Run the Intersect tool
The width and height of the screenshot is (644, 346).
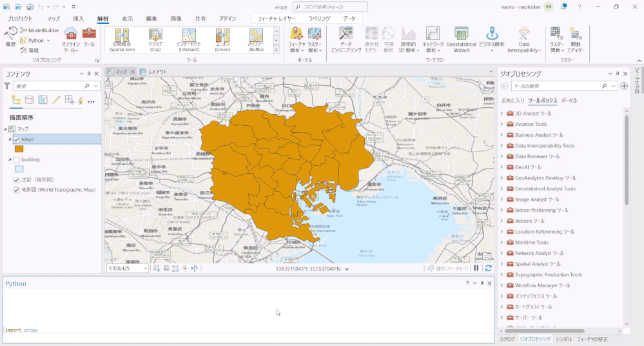(x=189, y=40)
